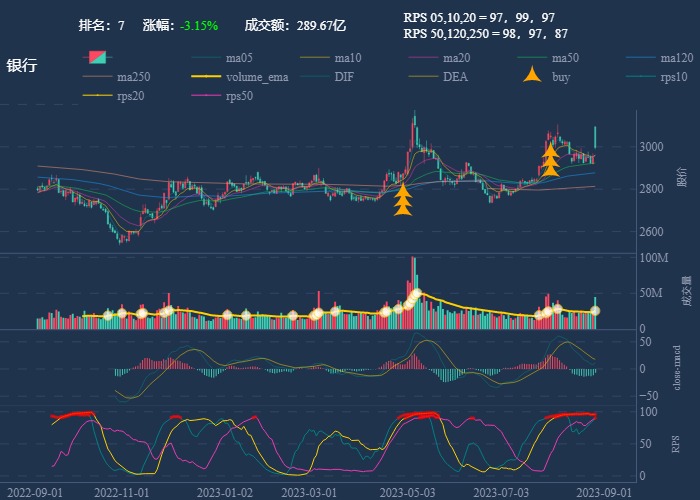Click the 银行 sector title

[x=22, y=66]
